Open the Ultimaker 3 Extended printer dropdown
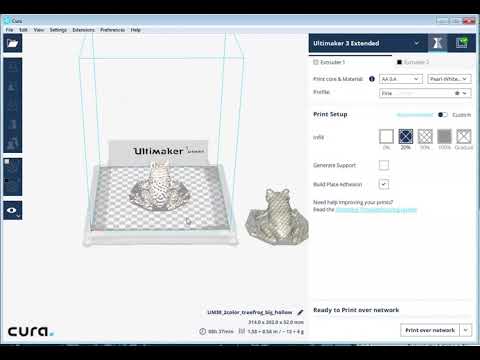This screenshot has height=360, width=480. click(367, 43)
